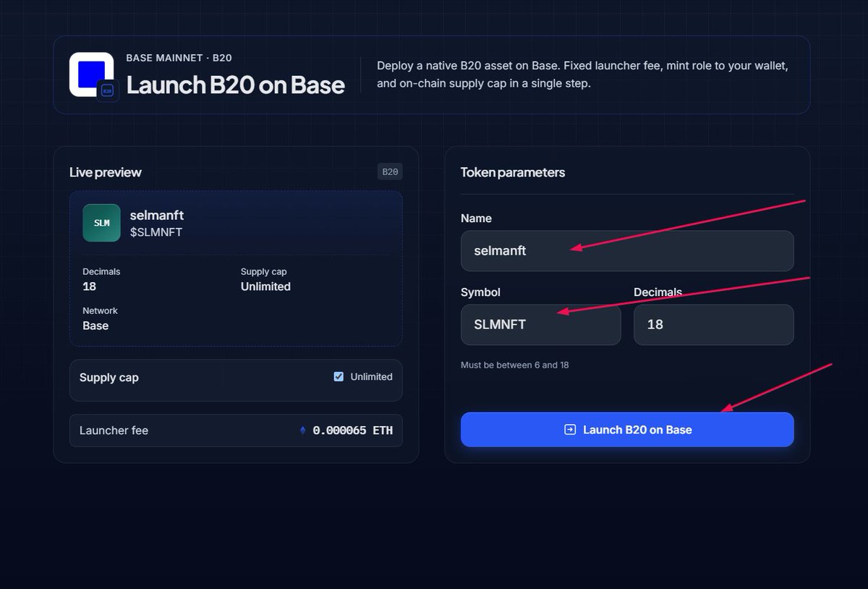Click the "Launcher fee" label
The image size is (868, 589).
click(x=114, y=431)
